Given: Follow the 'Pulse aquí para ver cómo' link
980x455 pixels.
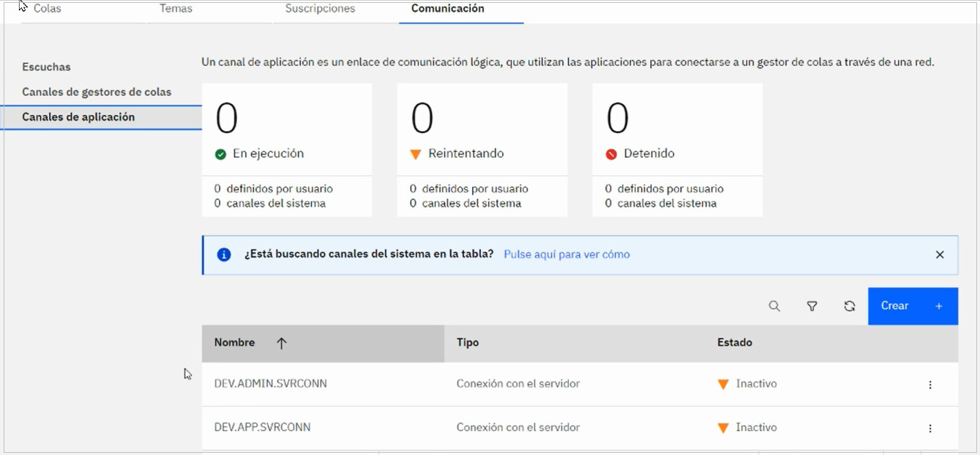Looking at the screenshot, I should click(566, 254).
